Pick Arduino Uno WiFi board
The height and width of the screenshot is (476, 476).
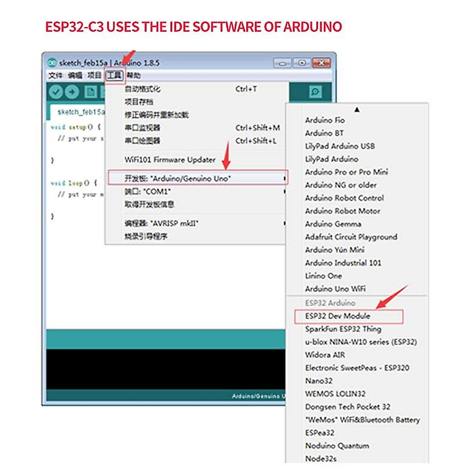[x=335, y=289]
